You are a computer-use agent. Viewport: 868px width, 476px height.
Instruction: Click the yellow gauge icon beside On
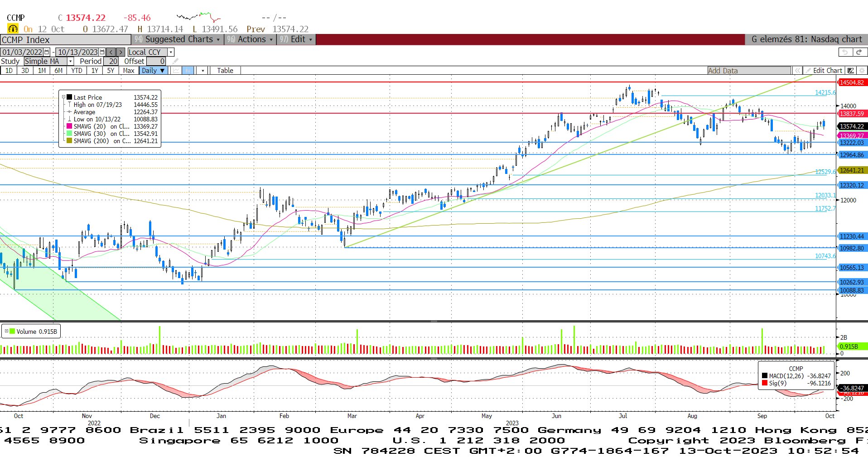pyautogui.click(x=13, y=29)
